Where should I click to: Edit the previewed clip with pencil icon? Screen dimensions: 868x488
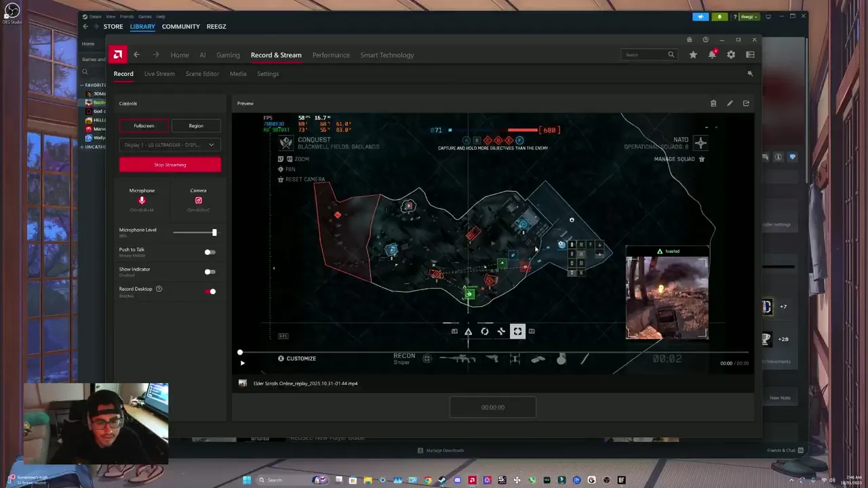(x=730, y=103)
